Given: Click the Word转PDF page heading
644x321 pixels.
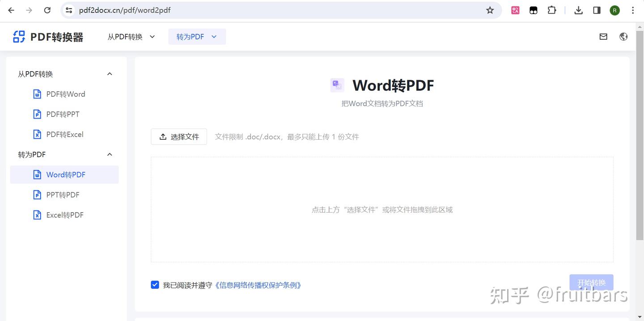Looking at the screenshot, I should tap(393, 85).
